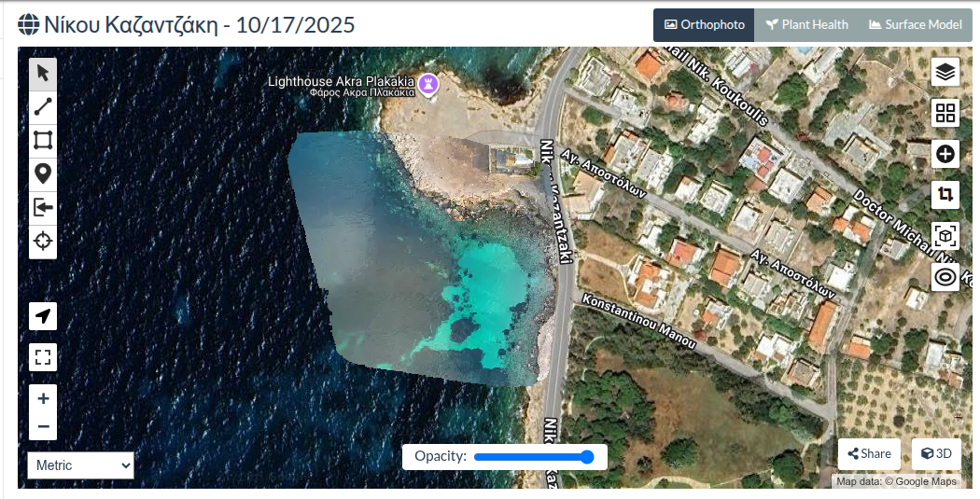
Task: Click the plus-circle add overlay icon
Action: click(x=945, y=154)
